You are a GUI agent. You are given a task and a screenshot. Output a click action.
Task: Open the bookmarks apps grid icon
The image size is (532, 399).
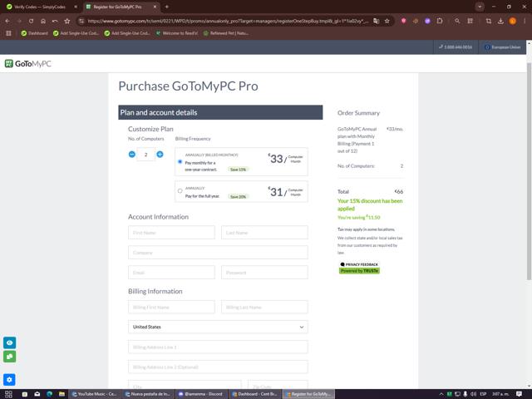pos(8,33)
